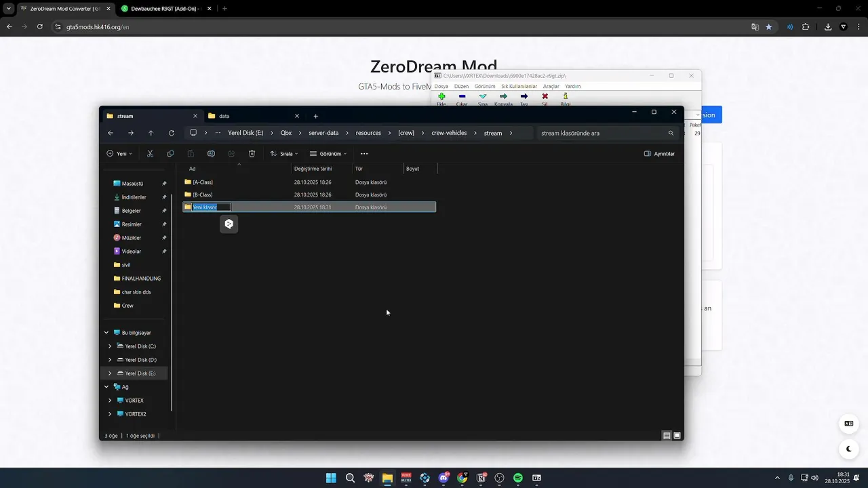The image size is (868, 488).
Task: Go up one folder level in Explorer
Action: 151,133
